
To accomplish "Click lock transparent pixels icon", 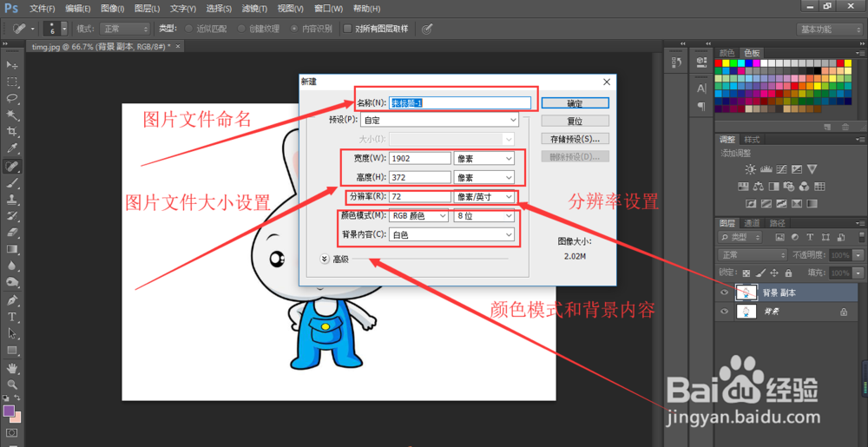I will [x=746, y=273].
